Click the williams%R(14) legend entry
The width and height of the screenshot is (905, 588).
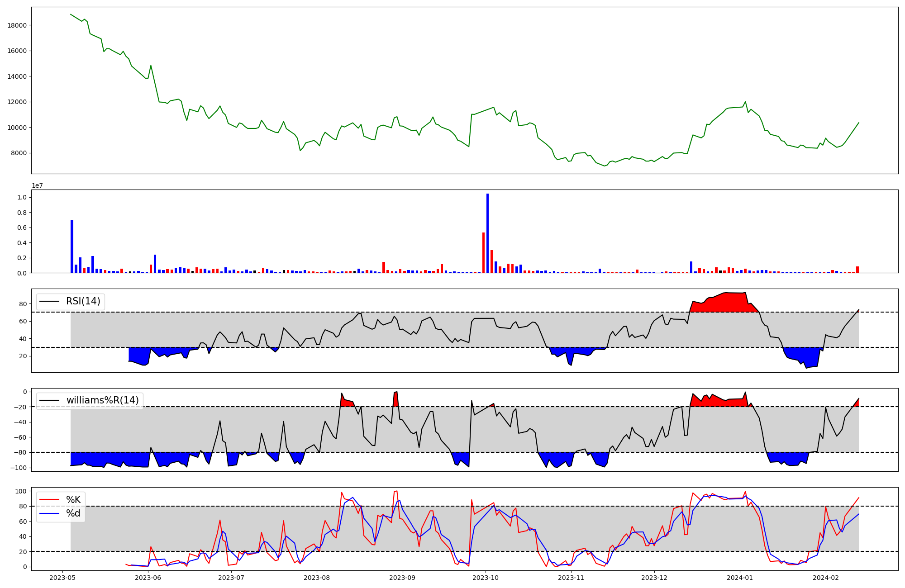tap(102, 400)
